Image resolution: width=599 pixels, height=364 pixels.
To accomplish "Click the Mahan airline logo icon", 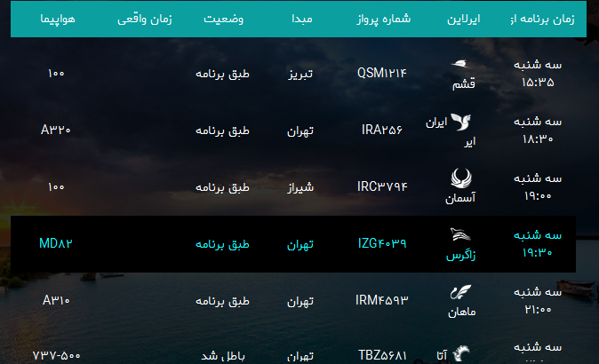I will click(460, 292).
